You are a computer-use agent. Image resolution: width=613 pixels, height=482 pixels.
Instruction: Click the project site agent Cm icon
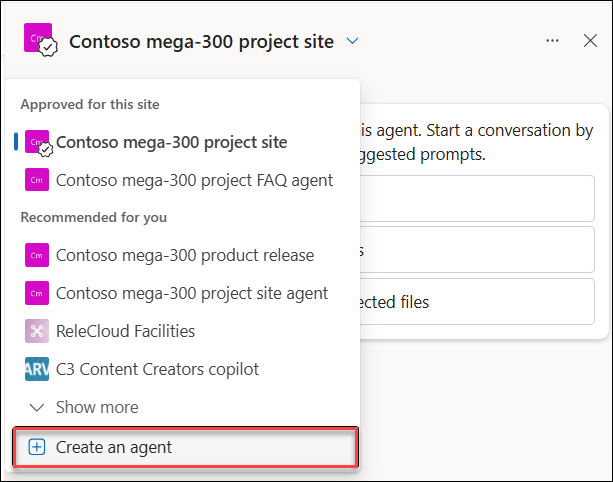[37, 293]
